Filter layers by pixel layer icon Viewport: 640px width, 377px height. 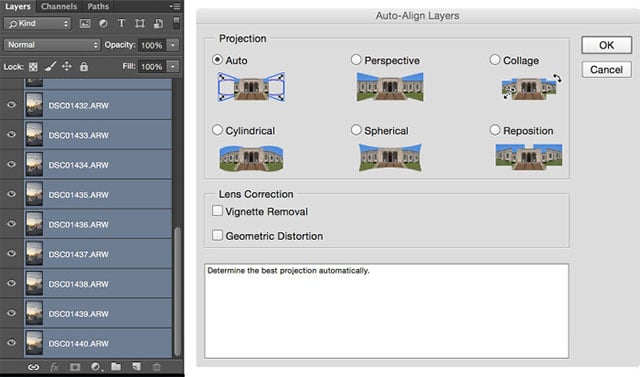[85, 24]
